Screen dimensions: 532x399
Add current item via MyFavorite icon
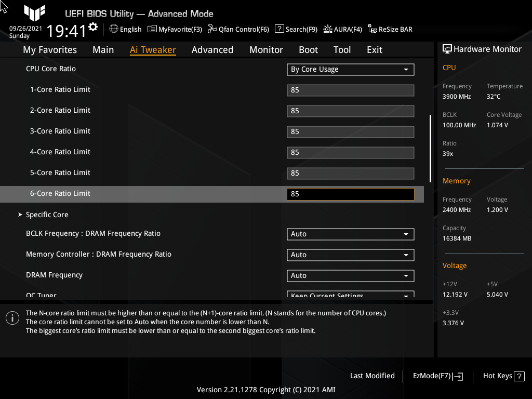pos(175,29)
